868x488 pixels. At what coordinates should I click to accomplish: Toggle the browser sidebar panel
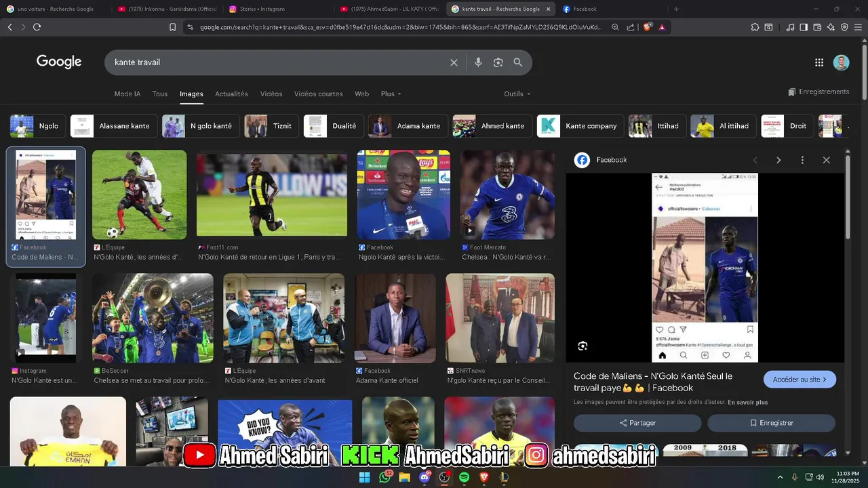point(804,27)
